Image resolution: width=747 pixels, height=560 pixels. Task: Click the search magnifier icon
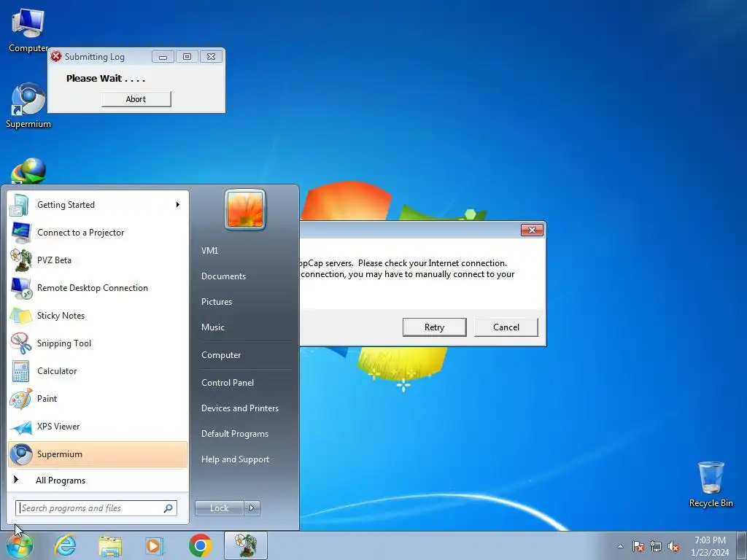pos(169,508)
